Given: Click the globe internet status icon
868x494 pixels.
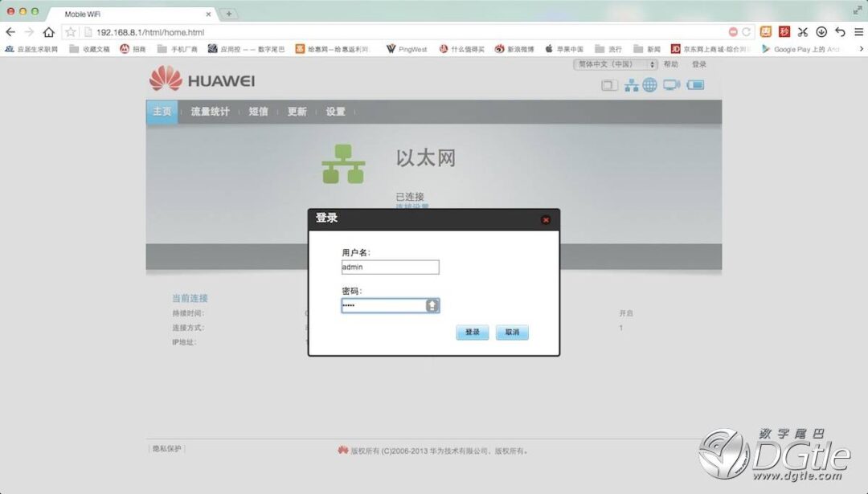Looking at the screenshot, I should point(650,84).
